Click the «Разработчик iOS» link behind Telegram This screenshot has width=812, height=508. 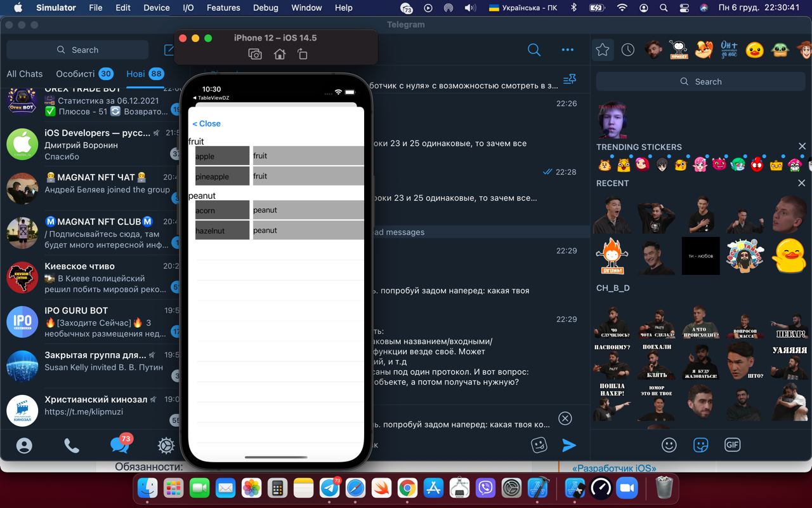[x=614, y=468]
